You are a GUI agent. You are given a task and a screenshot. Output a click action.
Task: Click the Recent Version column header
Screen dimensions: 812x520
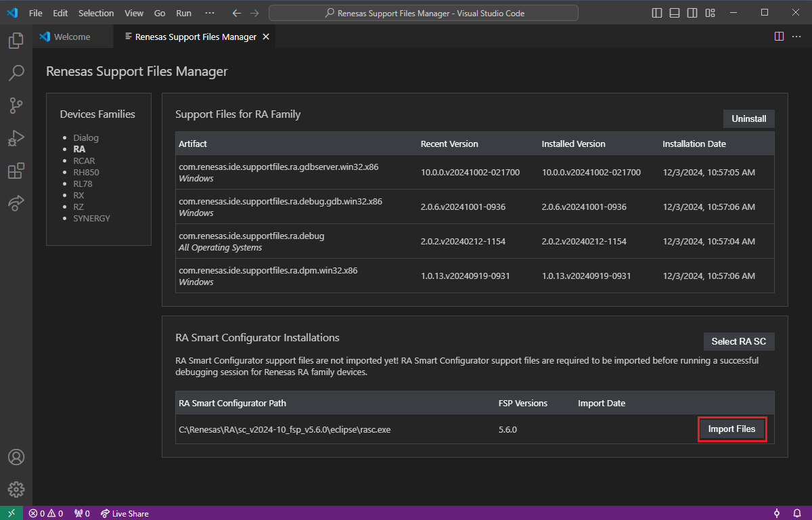coord(449,144)
